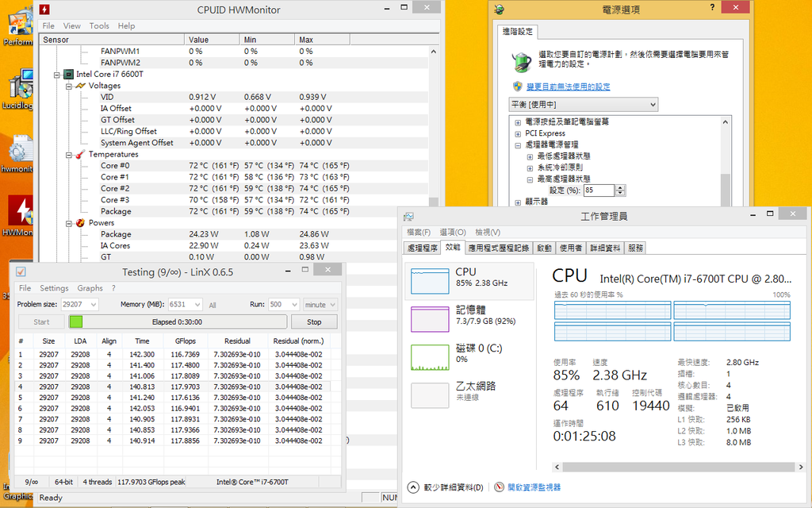Open HWMonitor File menu

coord(48,25)
